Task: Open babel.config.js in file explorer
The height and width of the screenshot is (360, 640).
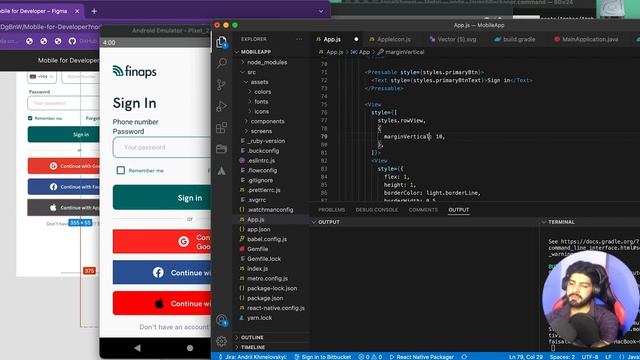Action: [x=267, y=239]
